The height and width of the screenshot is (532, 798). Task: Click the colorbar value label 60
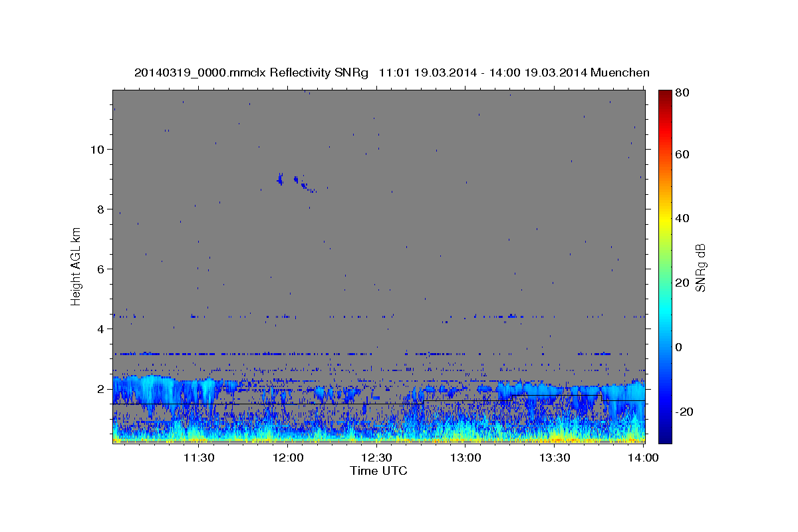click(x=682, y=154)
